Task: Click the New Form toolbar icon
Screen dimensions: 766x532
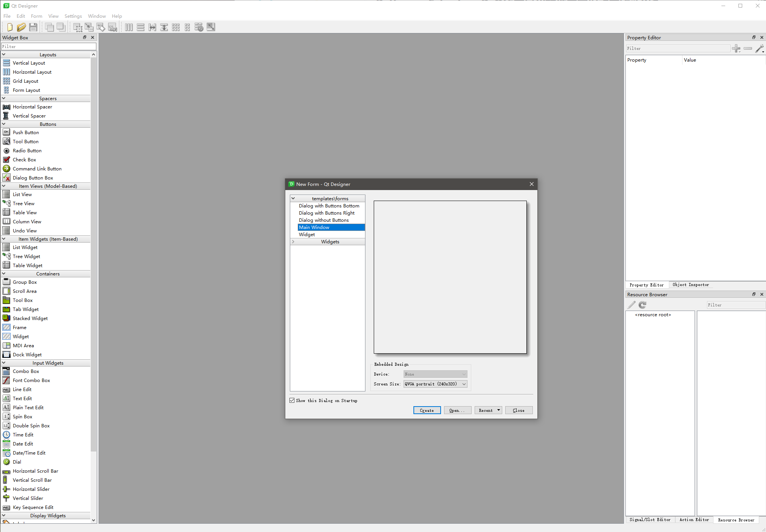Action: click(9, 27)
